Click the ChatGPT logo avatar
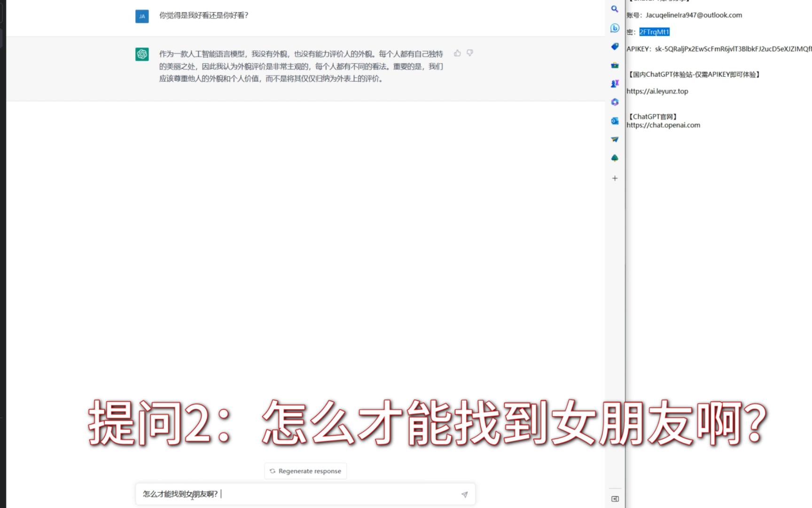Image resolution: width=812 pixels, height=508 pixels. [x=142, y=54]
